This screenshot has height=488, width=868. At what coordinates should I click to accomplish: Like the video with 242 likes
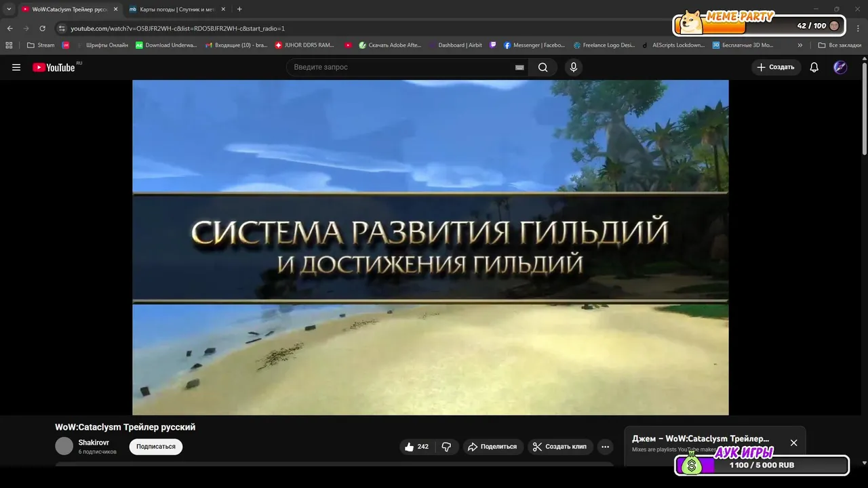[416, 447]
